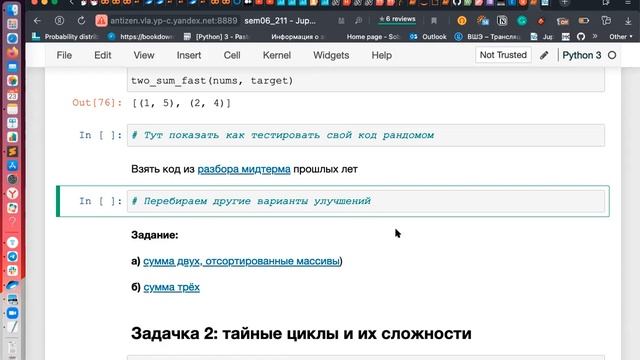Open the Widgets menu
The image size is (640, 360).
[331, 55]
